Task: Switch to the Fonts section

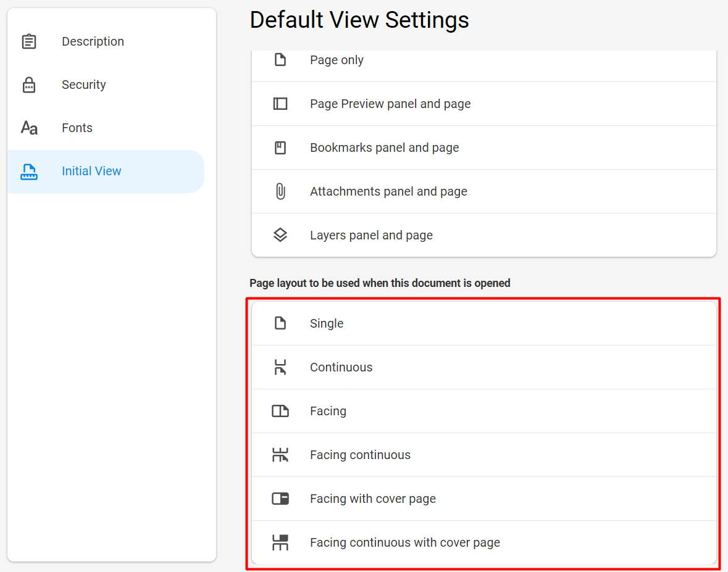Action: point(106,128)
